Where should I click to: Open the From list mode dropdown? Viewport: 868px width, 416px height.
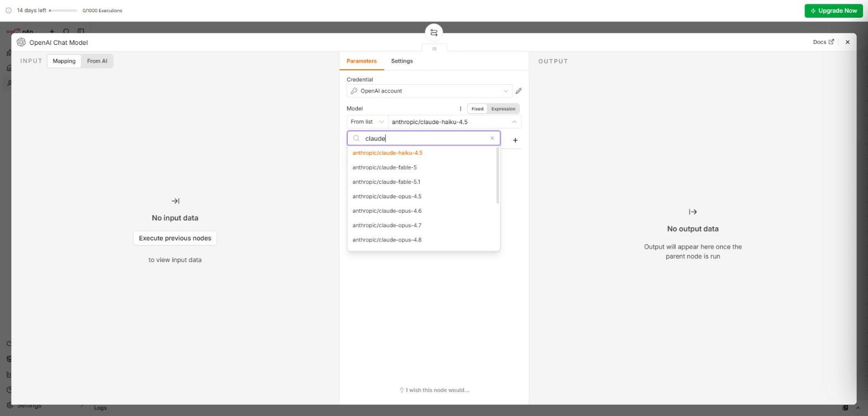(368, 122)
